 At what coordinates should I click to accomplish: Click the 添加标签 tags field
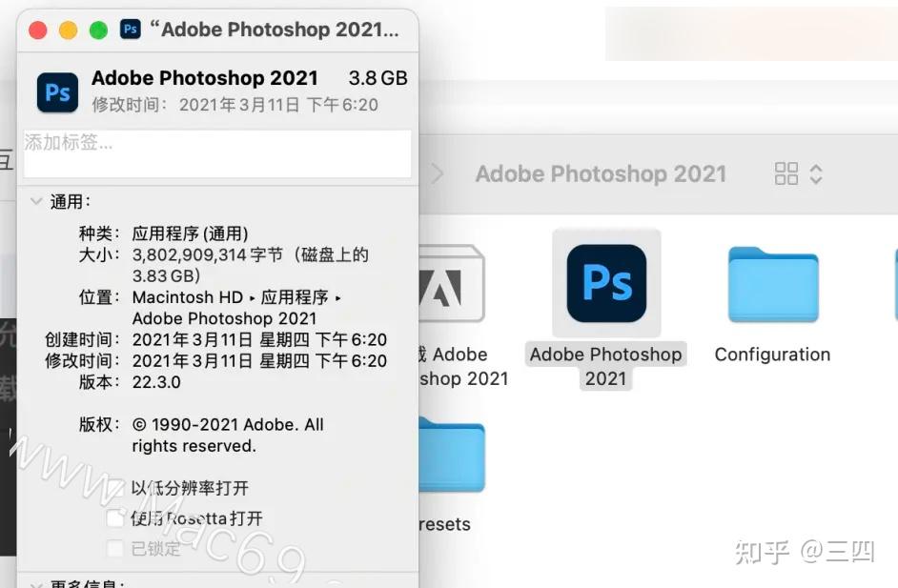pyautogui.click(x=217, y=152)
